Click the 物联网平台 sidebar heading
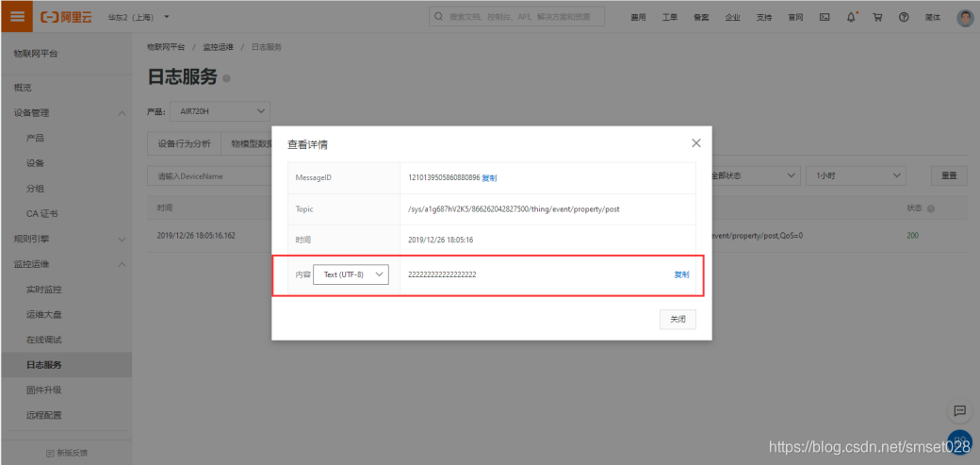 click(36, 54)
